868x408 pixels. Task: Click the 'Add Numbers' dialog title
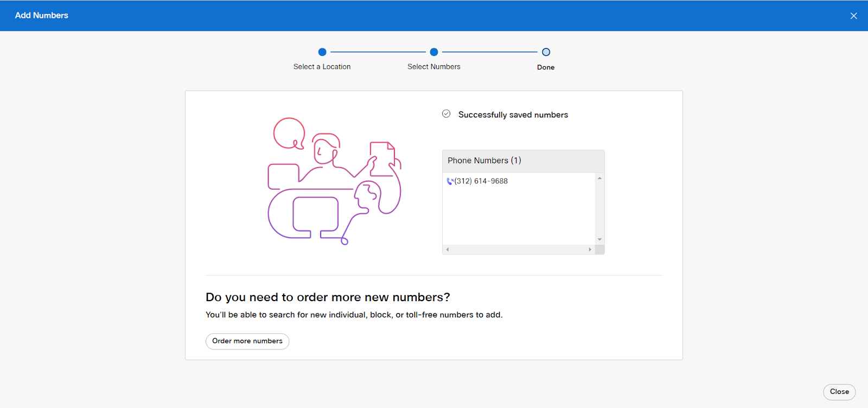point(42,15)
